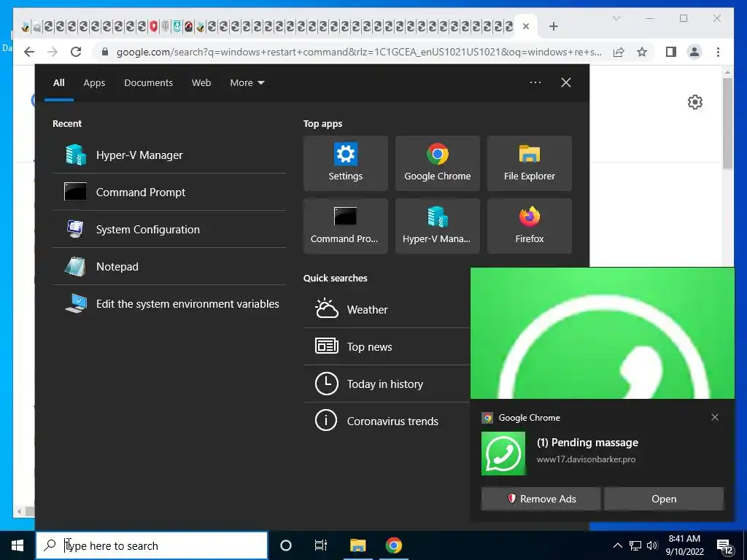Open Cortana circle icon in taskbar
Image resolution: width=747 pixels, height=560 pixels.
pos(286,545)
